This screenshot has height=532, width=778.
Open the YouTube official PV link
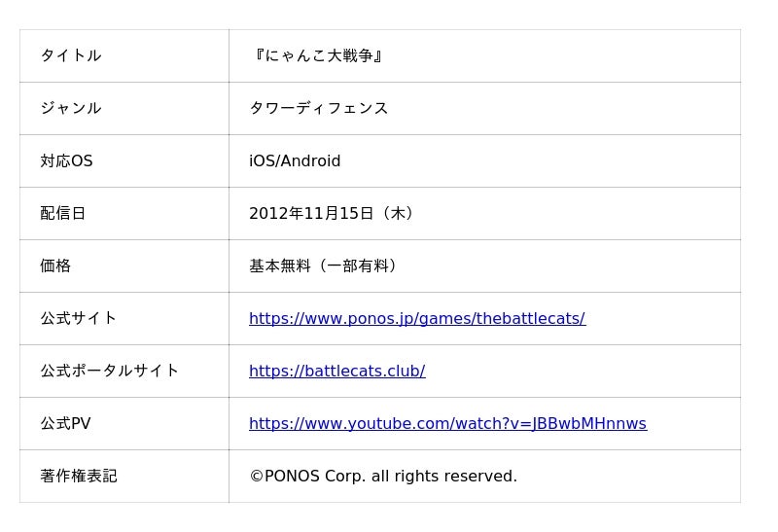click(447, 424)
